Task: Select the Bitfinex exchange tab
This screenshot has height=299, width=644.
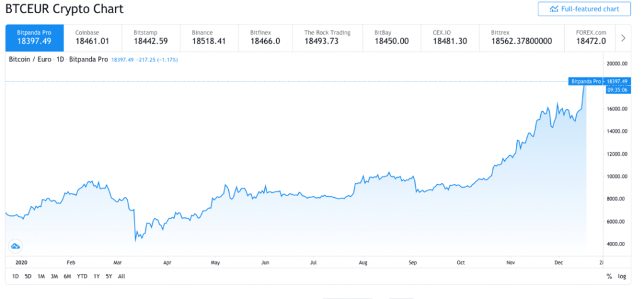Action: (x=266, y=38)
